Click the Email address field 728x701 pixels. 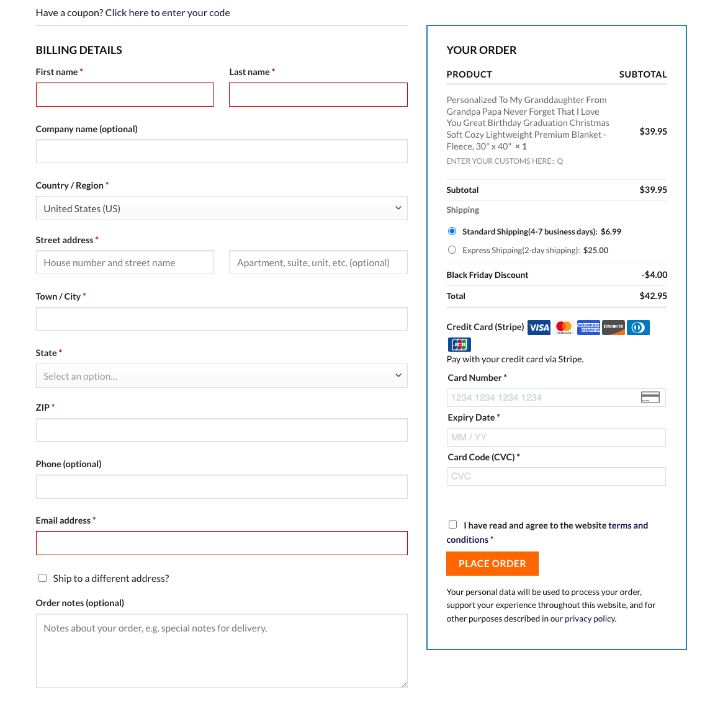(222, 543)
